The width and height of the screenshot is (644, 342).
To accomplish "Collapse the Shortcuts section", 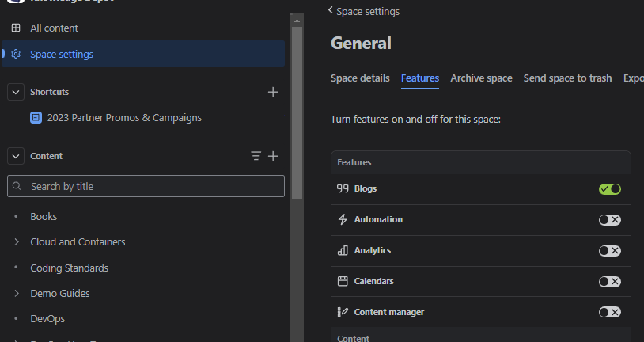I will [x=16, y=92].
